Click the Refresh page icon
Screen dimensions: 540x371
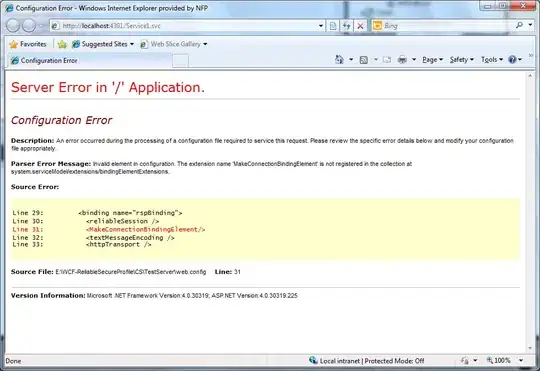tap(346, 26)
